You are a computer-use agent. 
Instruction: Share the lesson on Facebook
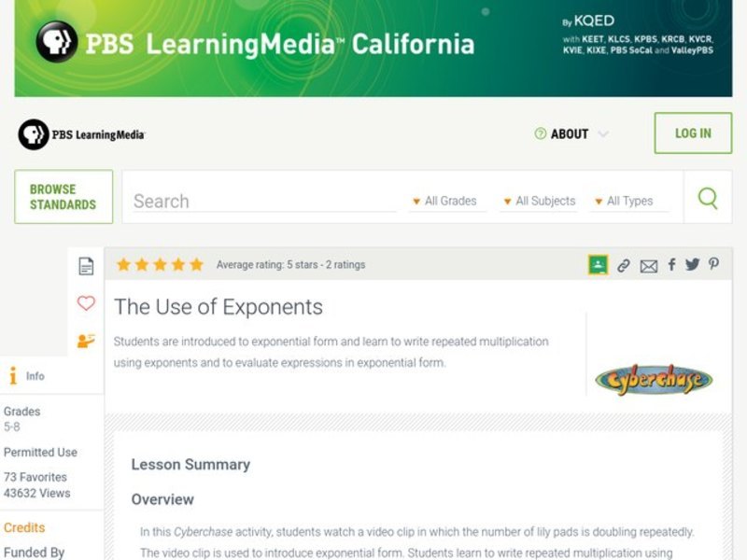pos(670,265)
